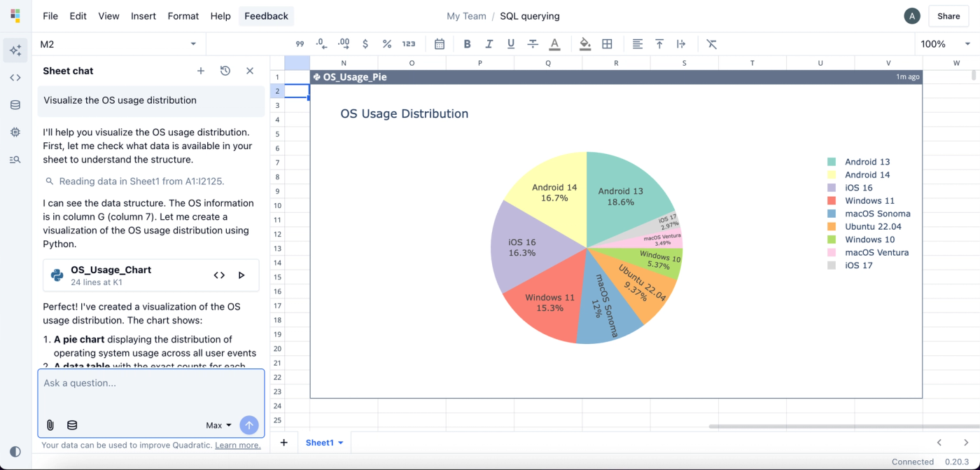Toggle the dark mode theme icon
Screen dimensions: 980x470
(15, 452)
